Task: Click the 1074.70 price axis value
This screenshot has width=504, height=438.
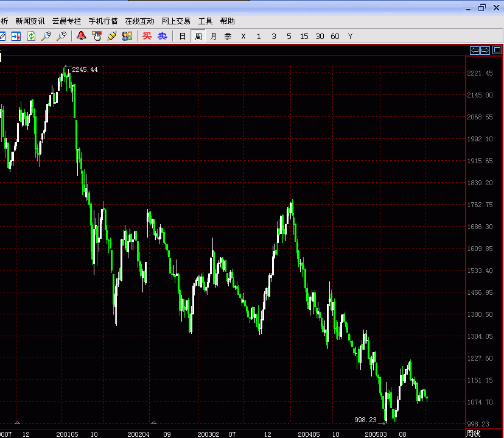Action: tap(480, 402)
